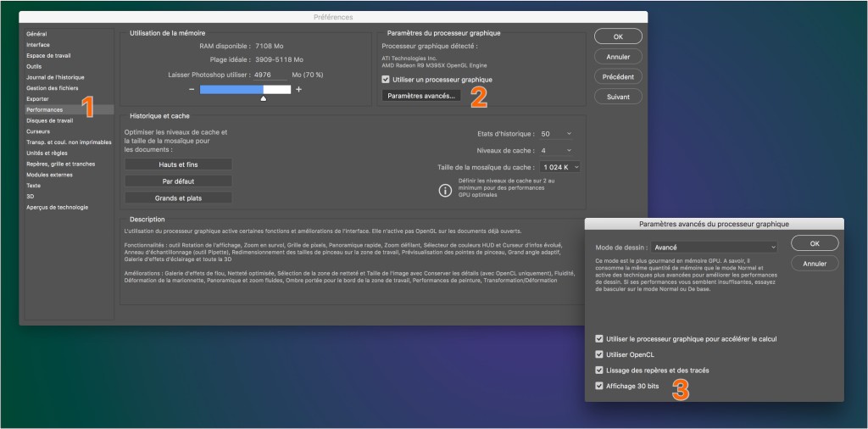
Task: Toggle 'Lissage des repères et des tracés'
Action: click(x=599, y=370)
